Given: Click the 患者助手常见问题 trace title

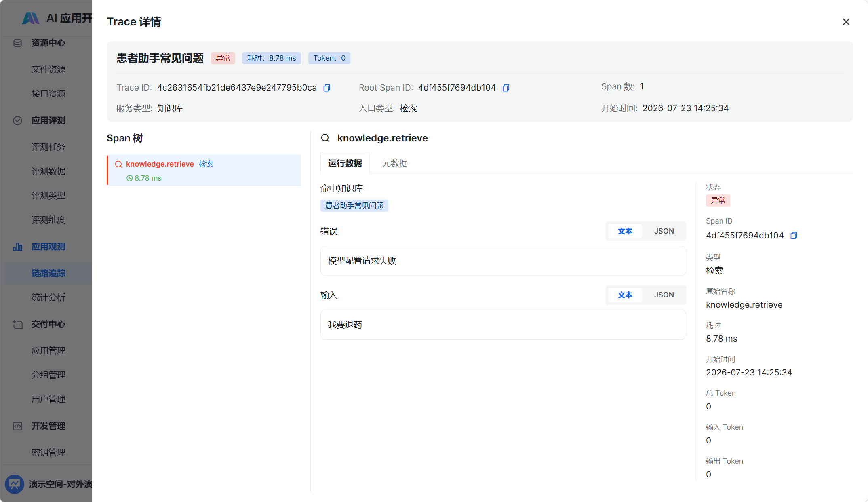Looking at the screenshot, I should [x=160, y=58].
